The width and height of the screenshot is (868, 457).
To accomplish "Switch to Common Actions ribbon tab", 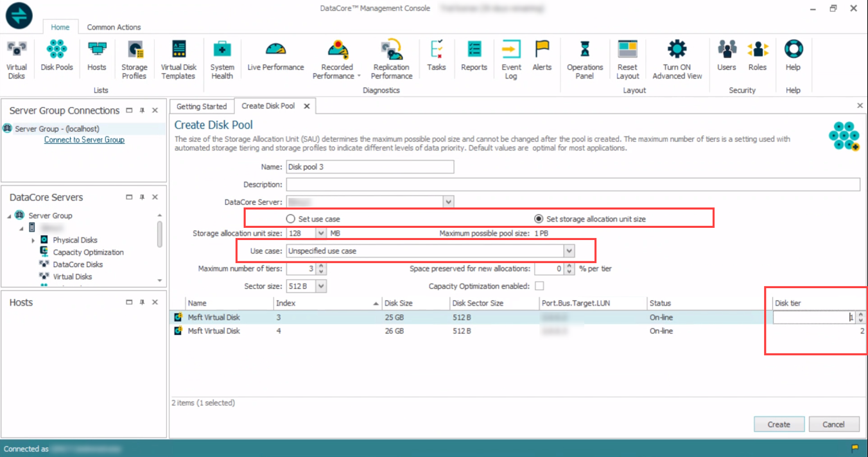I will pyautogui.click(x=114, y=27).
